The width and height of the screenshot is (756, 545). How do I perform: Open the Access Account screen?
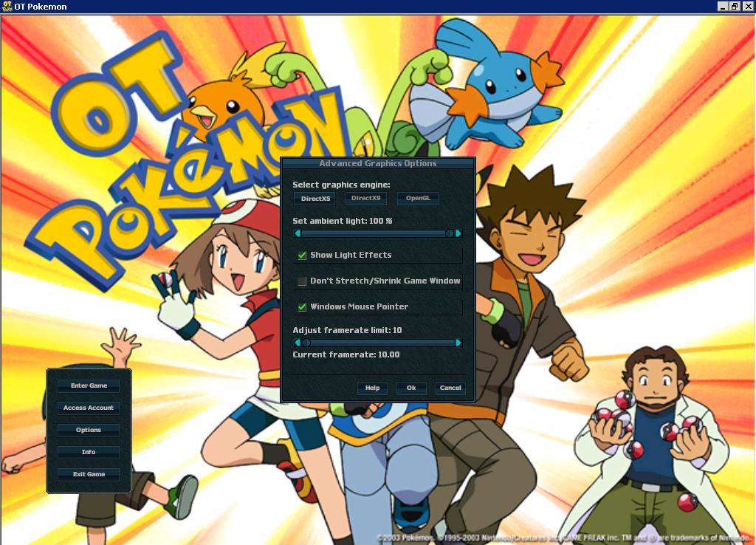point(89,407)
